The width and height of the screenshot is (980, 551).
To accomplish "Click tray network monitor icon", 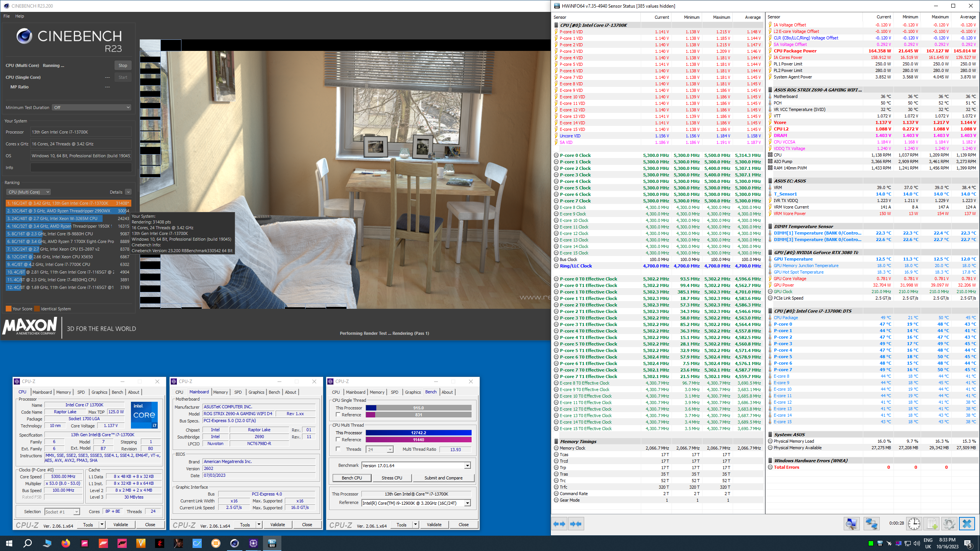I will pyautogui.click(x=907, y=543).
